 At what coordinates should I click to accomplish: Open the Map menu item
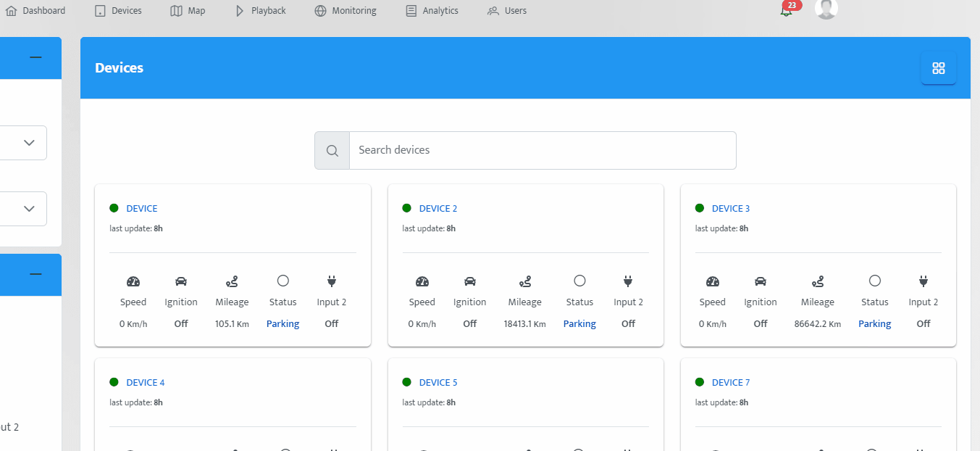coord(188,11)
